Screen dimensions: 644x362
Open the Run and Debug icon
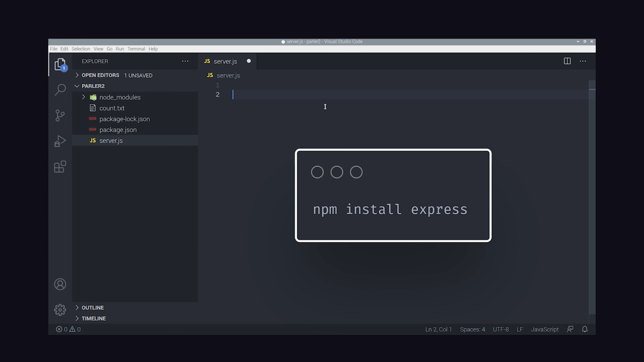60,141
